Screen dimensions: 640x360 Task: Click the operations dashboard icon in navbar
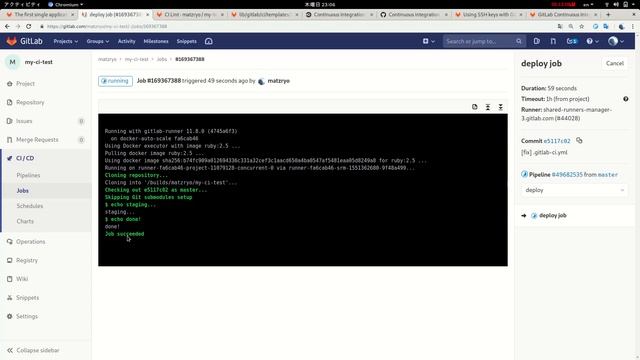click(209, 41)
